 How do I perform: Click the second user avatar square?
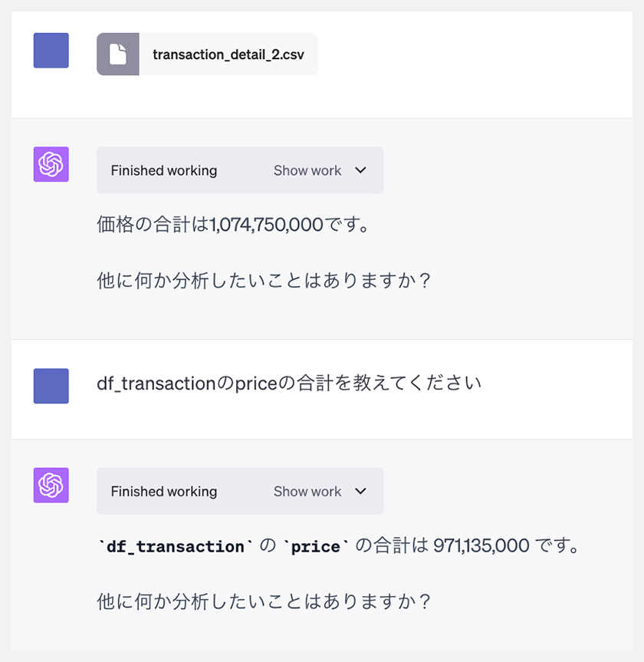[x=51, y=386]
